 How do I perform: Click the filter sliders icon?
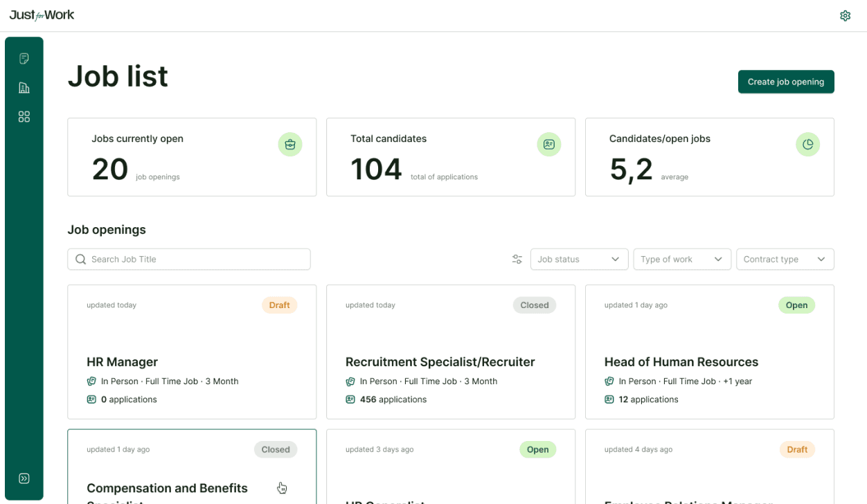click(x=517, y=259)
